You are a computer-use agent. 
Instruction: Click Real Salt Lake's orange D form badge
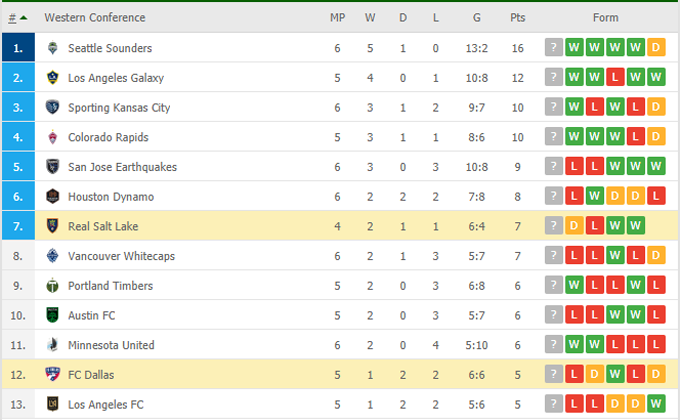tap(574, 226)
